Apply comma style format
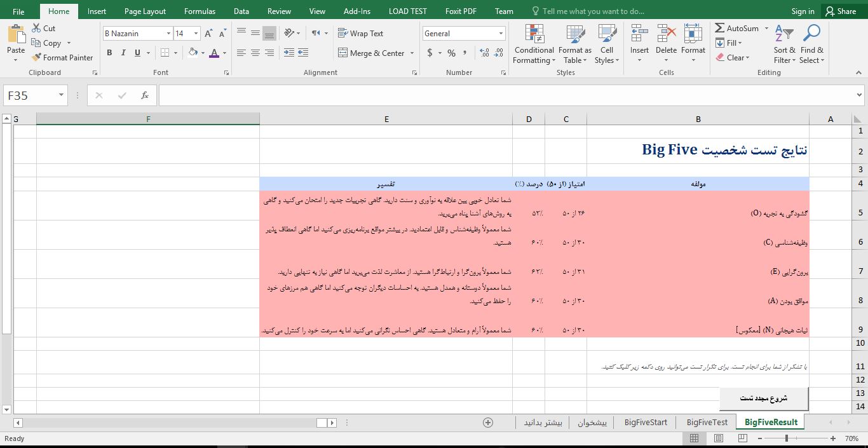This screenshot has width=868, height=448. (466, 53)
